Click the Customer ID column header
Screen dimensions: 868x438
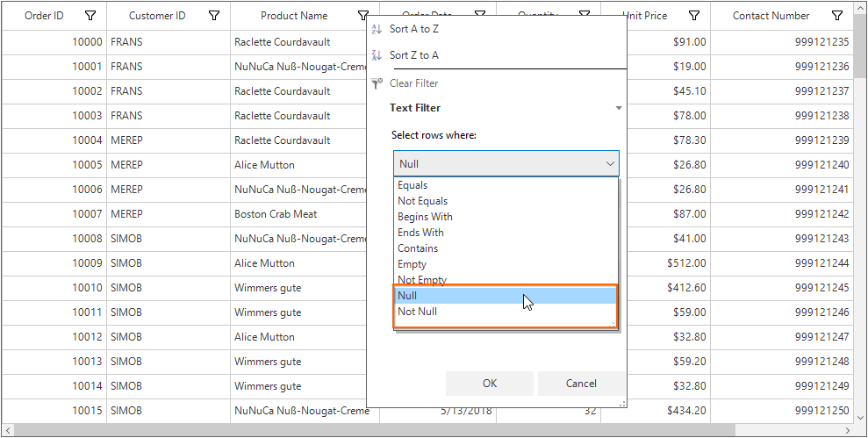tap(157, 16)
